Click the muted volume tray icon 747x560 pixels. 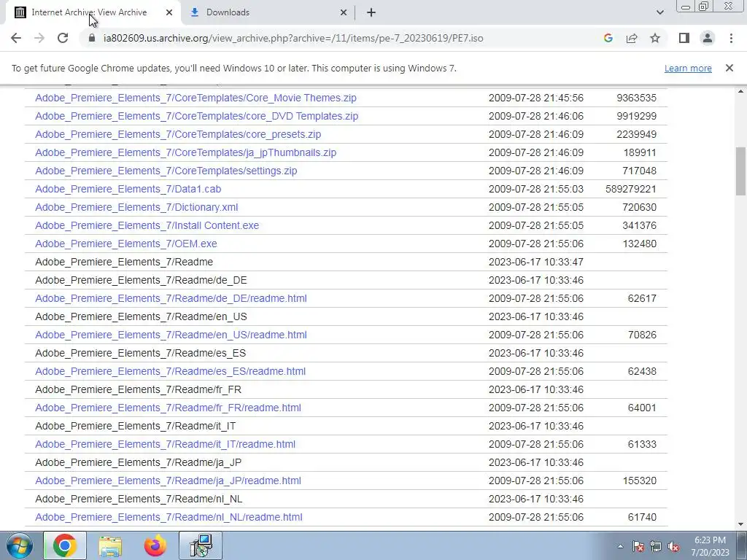[x=673, y=547]
